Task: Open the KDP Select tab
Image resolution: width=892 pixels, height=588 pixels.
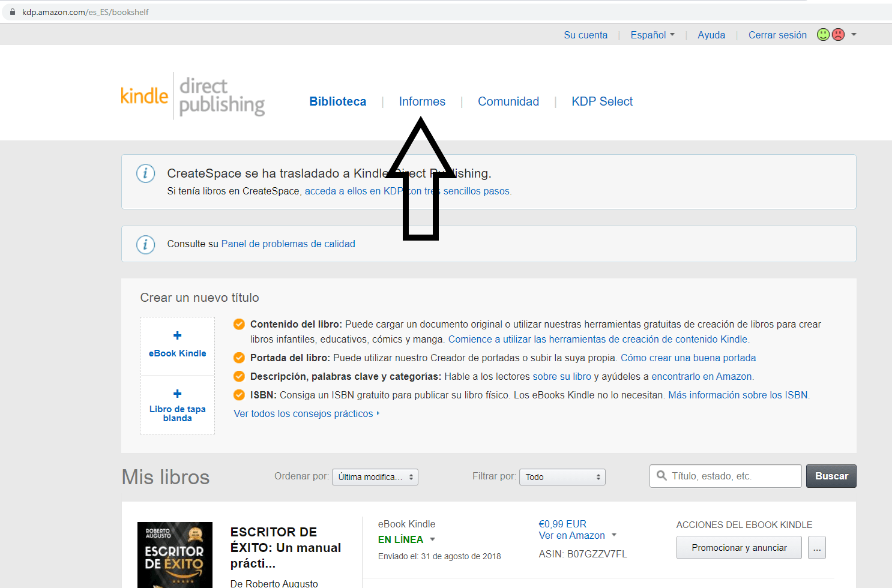Action: click(x=602, y=101)
